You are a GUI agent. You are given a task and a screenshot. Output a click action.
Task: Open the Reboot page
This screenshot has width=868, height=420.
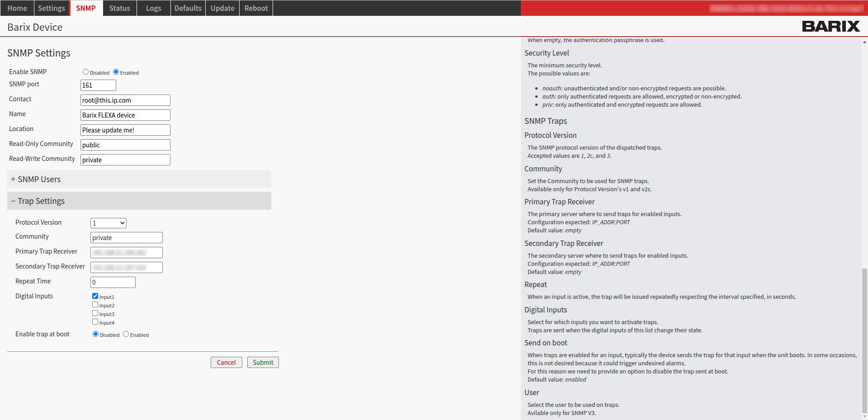[256, 8]
